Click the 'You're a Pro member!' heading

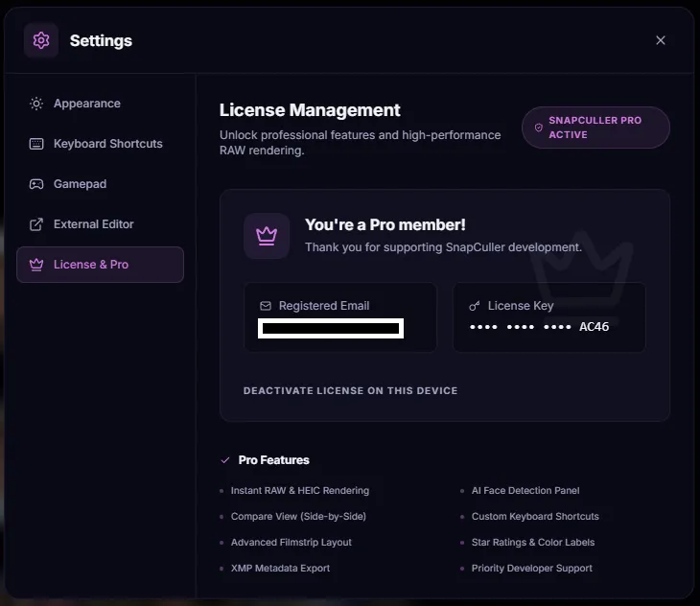(385, 225)
